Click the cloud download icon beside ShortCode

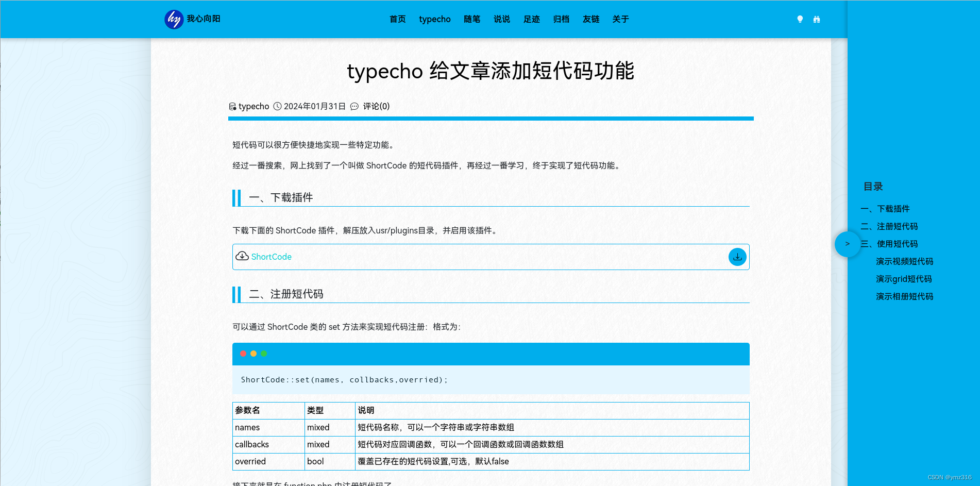click(242, 256)
